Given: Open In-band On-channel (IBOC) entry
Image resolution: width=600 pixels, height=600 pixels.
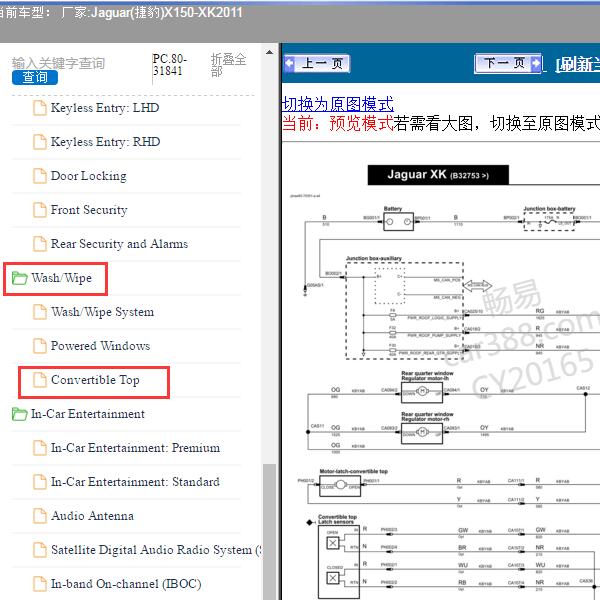Looking at the screenshot, I should point(126,584).
